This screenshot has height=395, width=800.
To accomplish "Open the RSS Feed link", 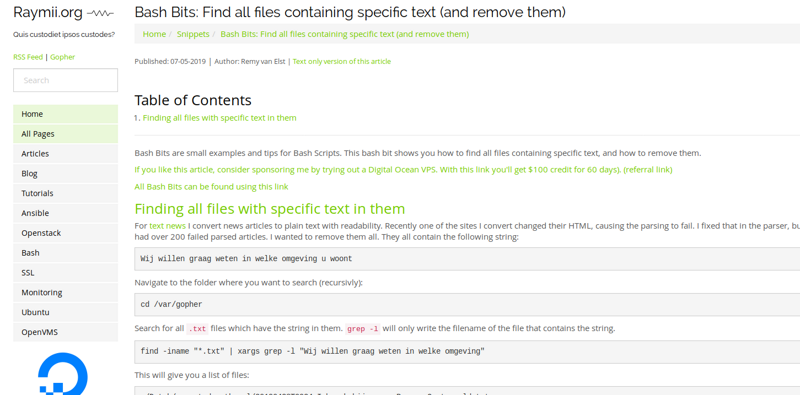I will [x=28, y=57].
